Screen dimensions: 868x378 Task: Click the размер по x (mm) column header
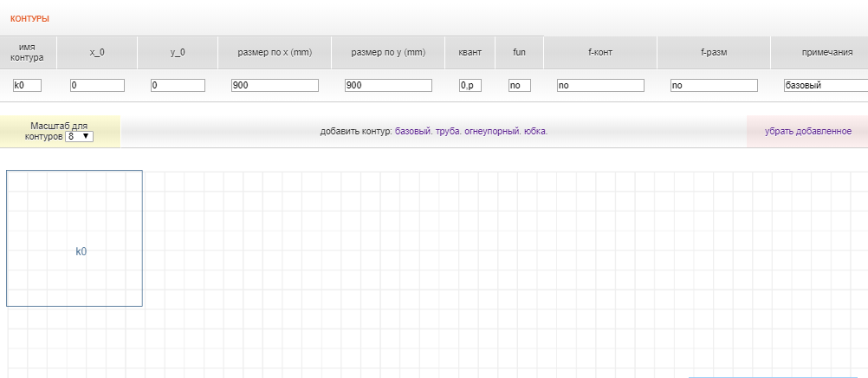pos(275,53)
